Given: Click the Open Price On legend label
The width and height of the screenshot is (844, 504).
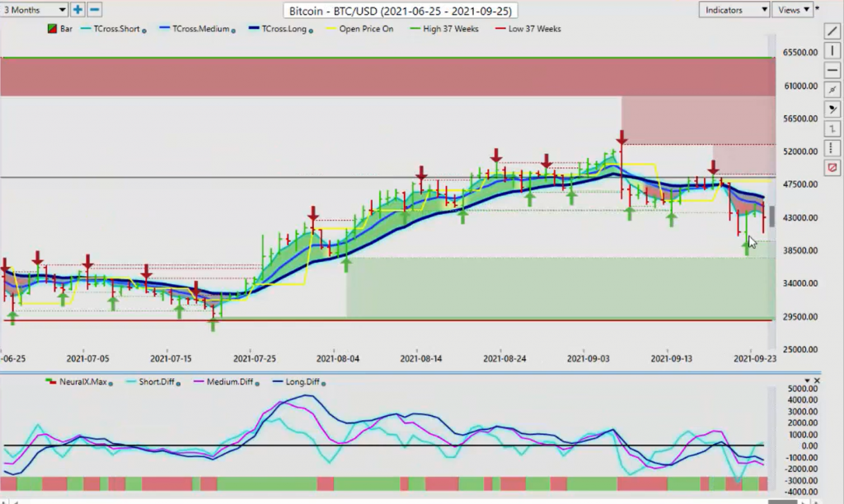Looking at the screenshot, I should (366, 29).
